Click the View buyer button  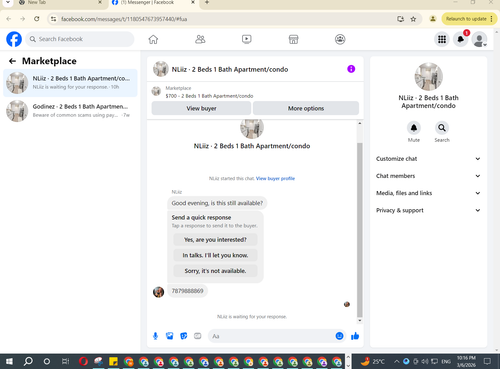pos(201,108)
